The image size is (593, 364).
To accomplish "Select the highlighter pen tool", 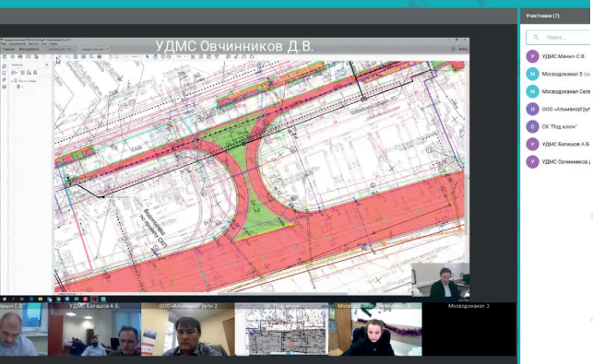I will point(236,57).
